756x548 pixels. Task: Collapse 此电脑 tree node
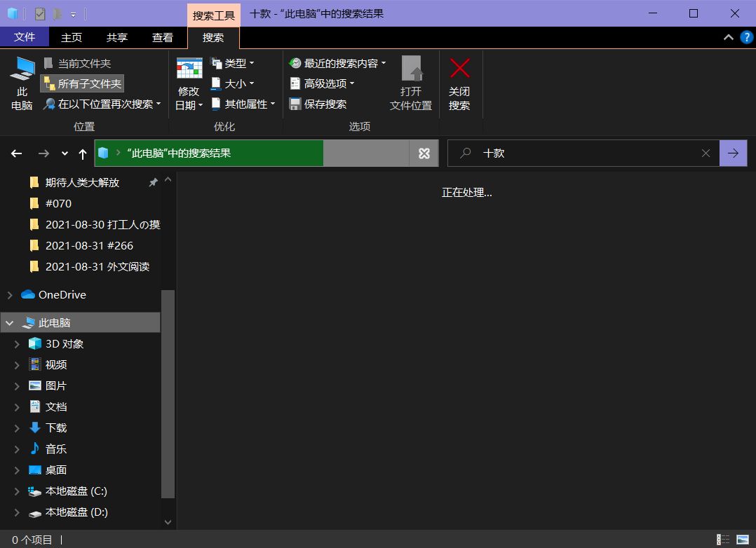pyautogui.click(x=10, y=322)
